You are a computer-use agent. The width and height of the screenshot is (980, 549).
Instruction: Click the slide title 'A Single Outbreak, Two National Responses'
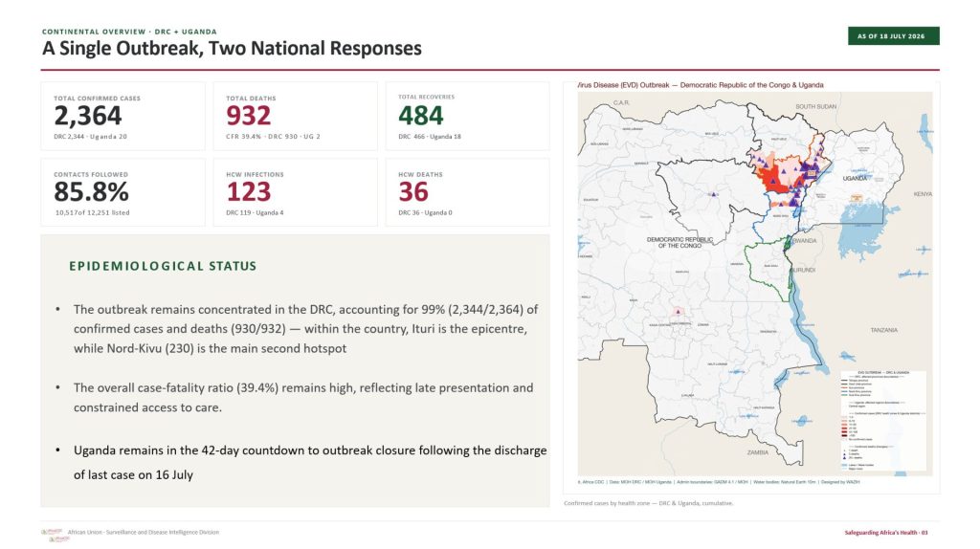(x=232, y=48)
